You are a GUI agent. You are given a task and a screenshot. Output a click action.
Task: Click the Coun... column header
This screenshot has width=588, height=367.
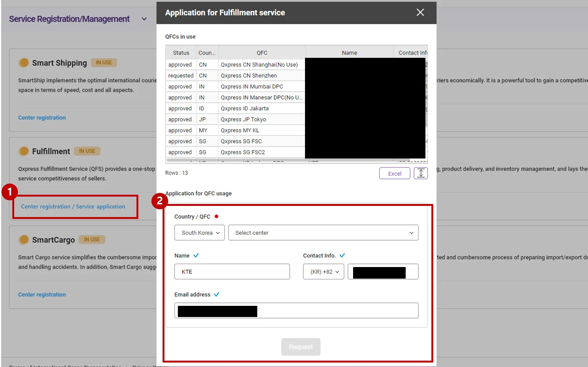coord(207,53)
